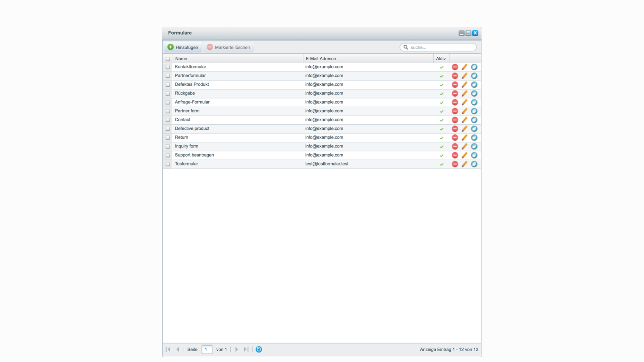
Task: Click the Kontaktformular info@example.com email cell
Action: point(368,67)
